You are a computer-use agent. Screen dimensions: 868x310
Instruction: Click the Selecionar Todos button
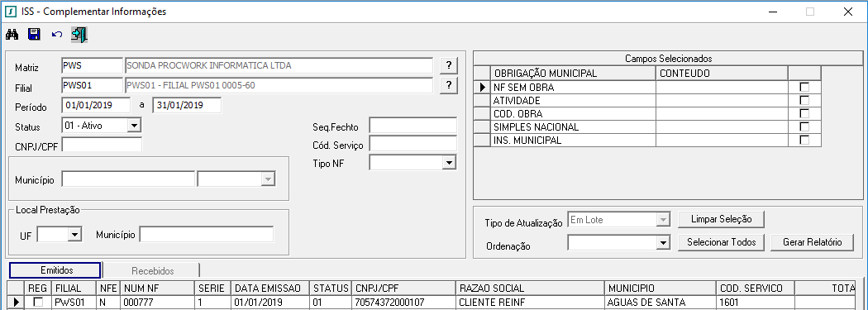click(x=722, y=242)
